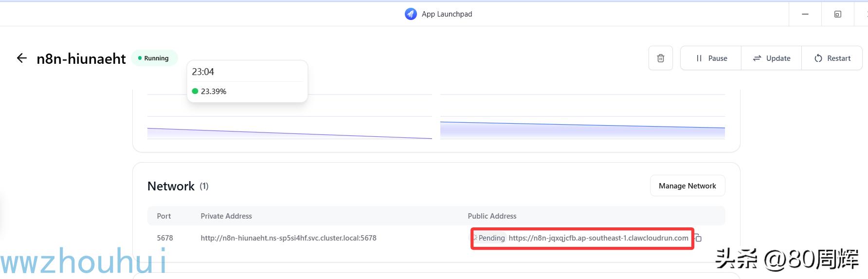Select the port 5678 cell

165,238
